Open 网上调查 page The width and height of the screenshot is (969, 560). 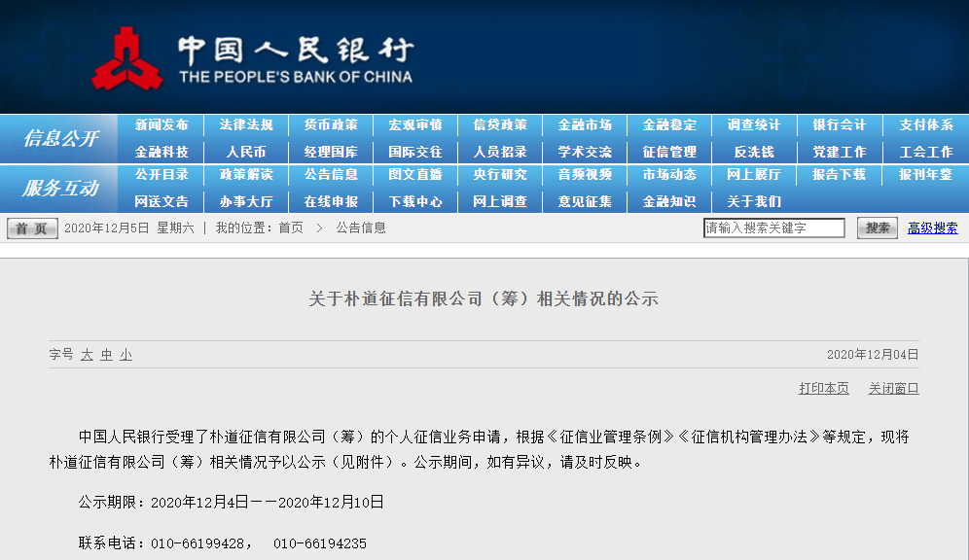pos(500,202)
